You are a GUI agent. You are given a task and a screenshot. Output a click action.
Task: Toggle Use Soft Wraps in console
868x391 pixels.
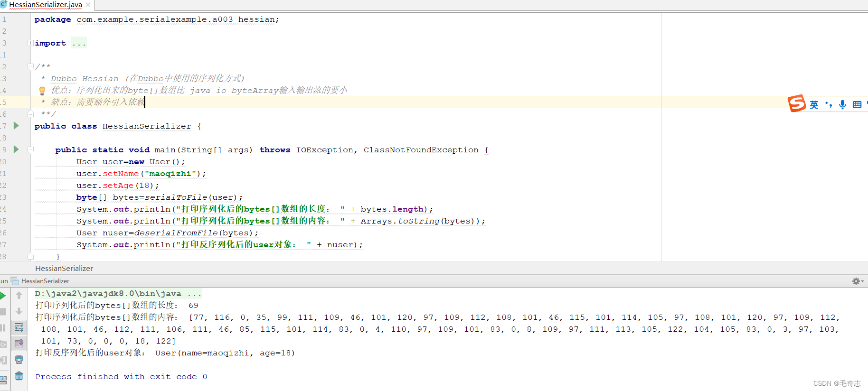pyautogui.click(x=19, y=327)
